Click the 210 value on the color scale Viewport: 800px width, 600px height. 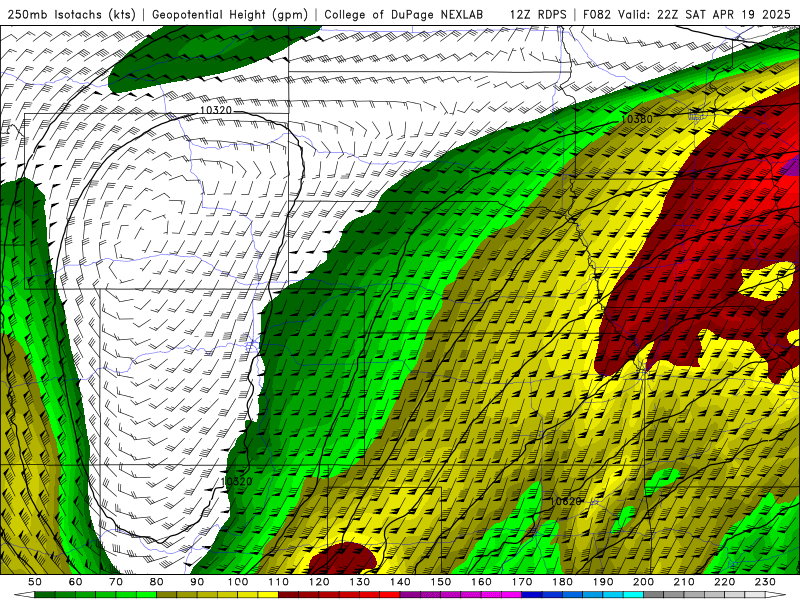pyautogui.click(x=684, y=582)
